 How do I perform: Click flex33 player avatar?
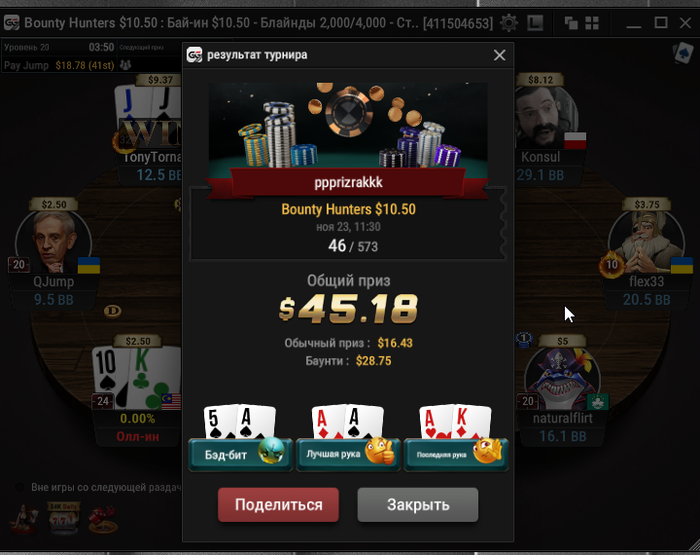646,242
